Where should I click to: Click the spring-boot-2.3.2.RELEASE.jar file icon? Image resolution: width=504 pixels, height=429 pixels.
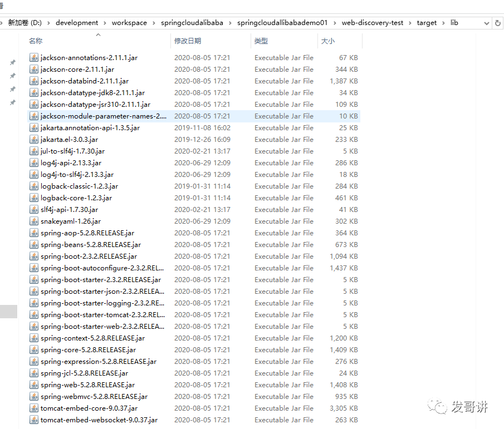[34, 257]
